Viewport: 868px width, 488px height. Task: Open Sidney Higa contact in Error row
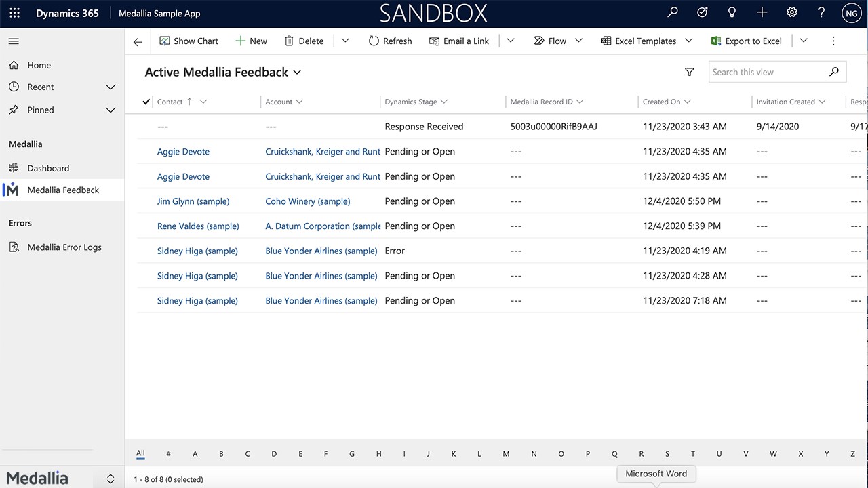coord(197,251)
